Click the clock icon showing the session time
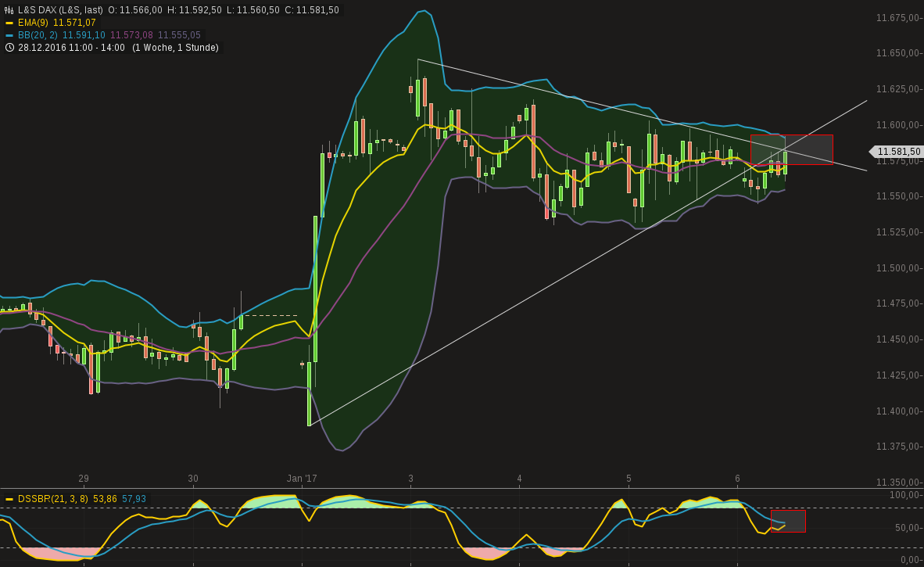924x567 pixels. pyautogui.click(x=9, y=47)
